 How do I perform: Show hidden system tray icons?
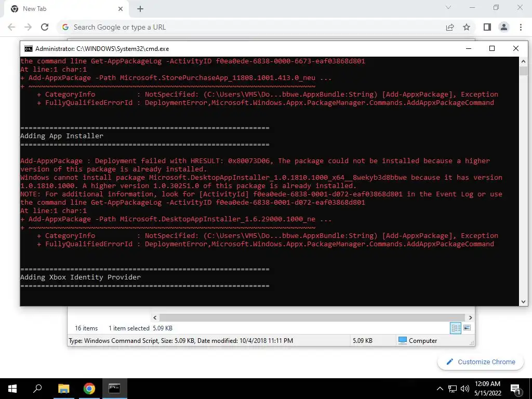pyautogui.click(x=440, y=389)
